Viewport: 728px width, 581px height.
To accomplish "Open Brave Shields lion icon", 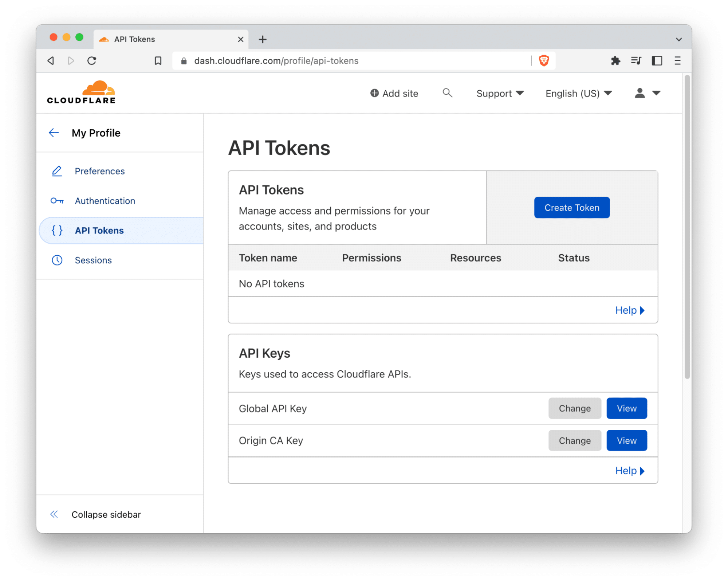I will 544,60.
